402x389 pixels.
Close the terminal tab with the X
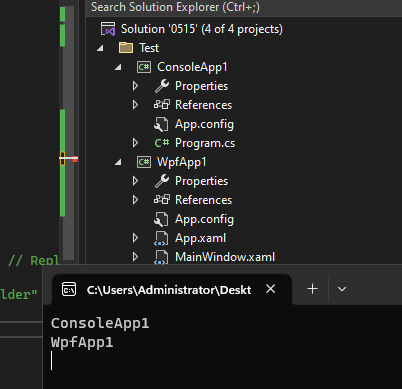[271, 289]
